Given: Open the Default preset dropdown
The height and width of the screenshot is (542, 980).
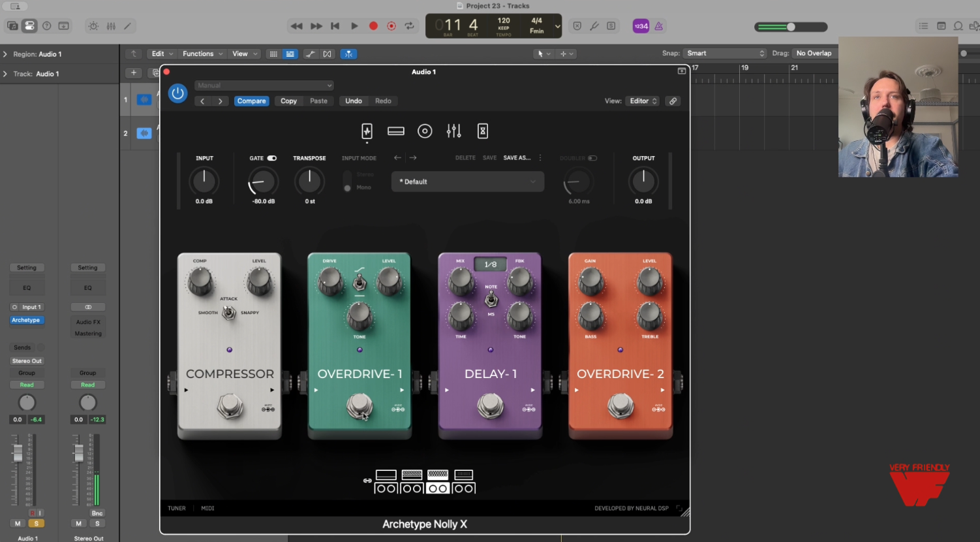Looking at the screenshot, I should 467,182.
